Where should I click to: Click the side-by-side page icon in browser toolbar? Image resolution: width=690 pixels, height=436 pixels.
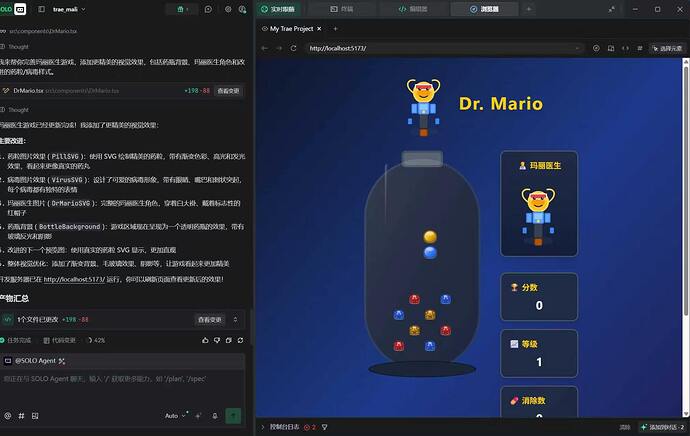[611, 48]
